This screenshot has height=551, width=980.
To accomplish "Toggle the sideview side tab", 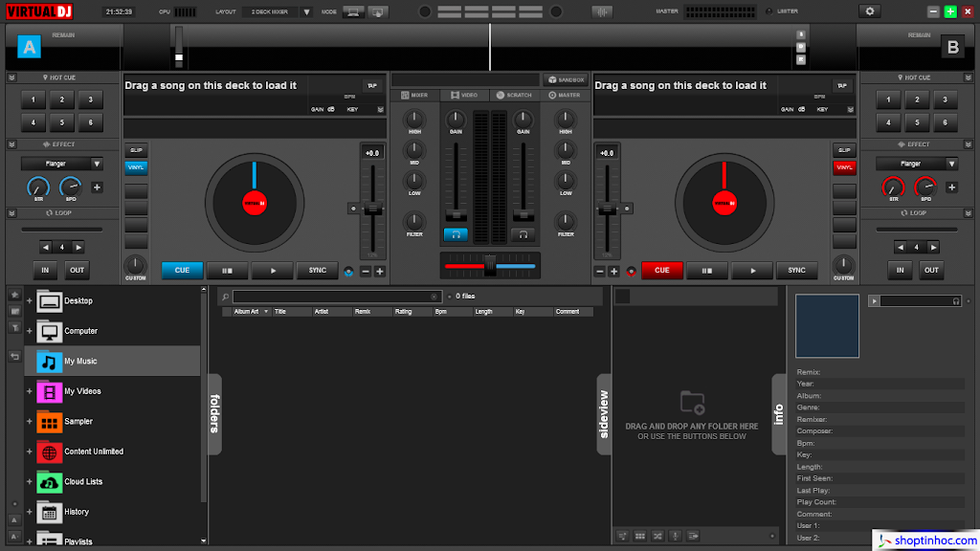I will point(605,413).
